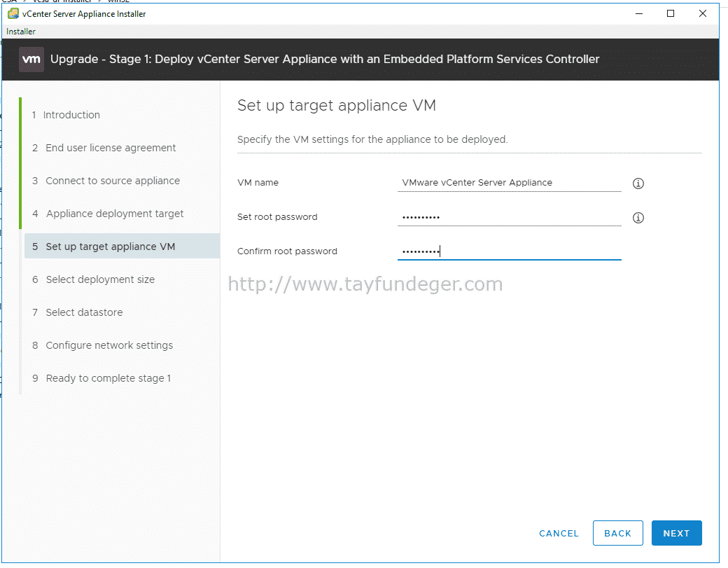Click the NEXT button
Viewport: 728px width, 568px height.
676,533
